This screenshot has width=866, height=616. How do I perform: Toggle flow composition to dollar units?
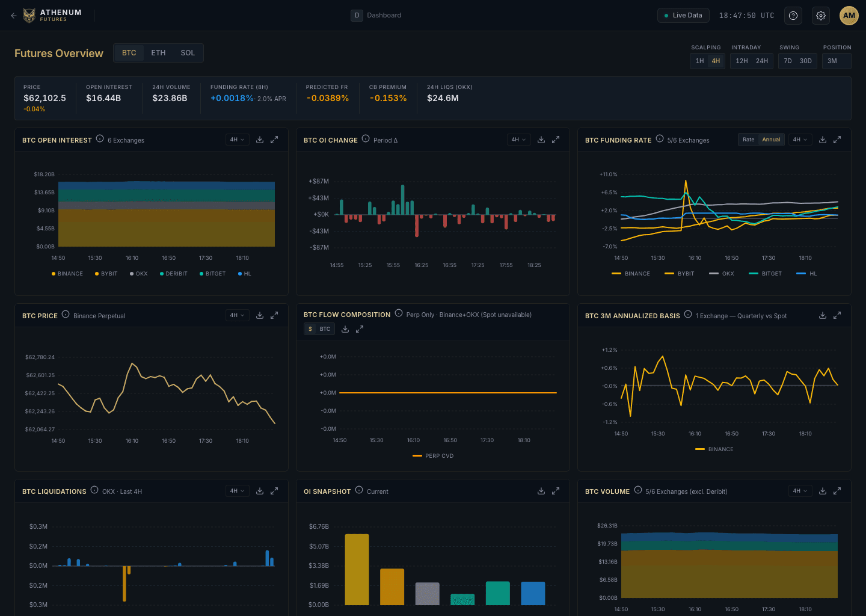[310, 329]
